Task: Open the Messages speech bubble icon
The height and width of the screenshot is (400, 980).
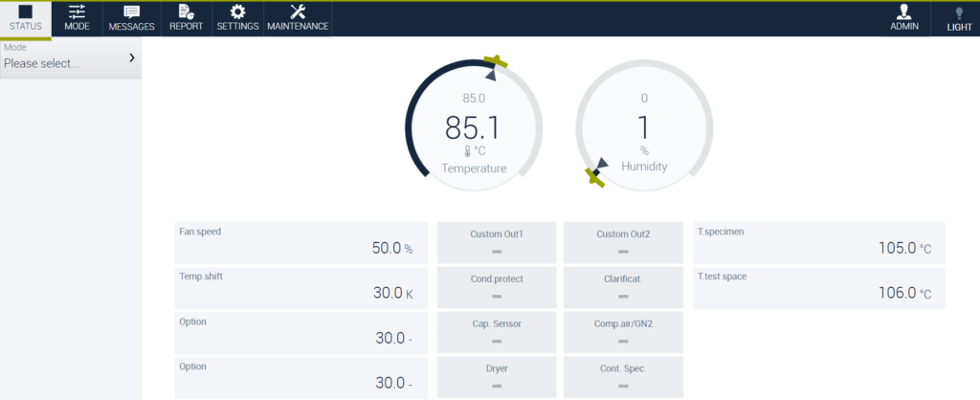Action: (x=131, y=12)
